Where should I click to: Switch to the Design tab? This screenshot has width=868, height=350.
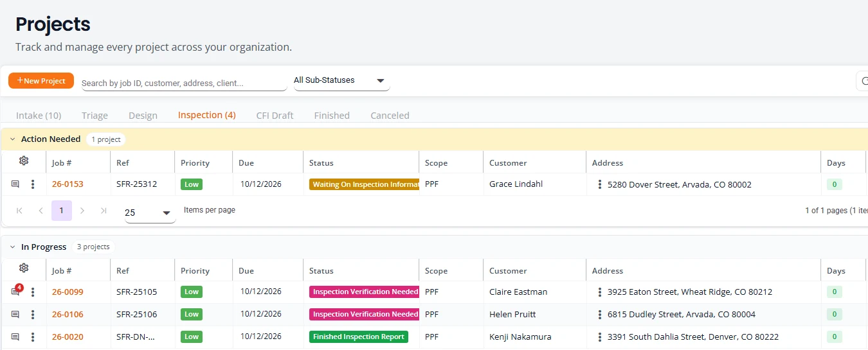point(143,116)
